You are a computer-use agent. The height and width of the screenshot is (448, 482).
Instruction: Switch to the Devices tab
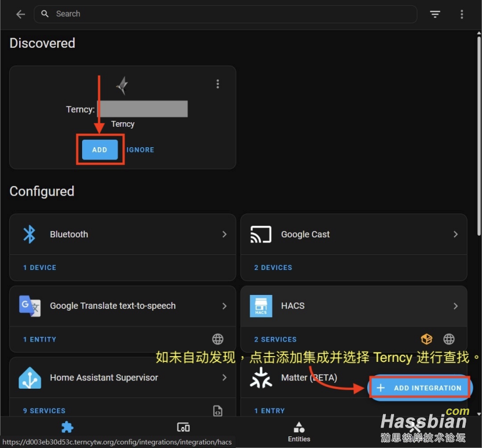coord(183,427)
